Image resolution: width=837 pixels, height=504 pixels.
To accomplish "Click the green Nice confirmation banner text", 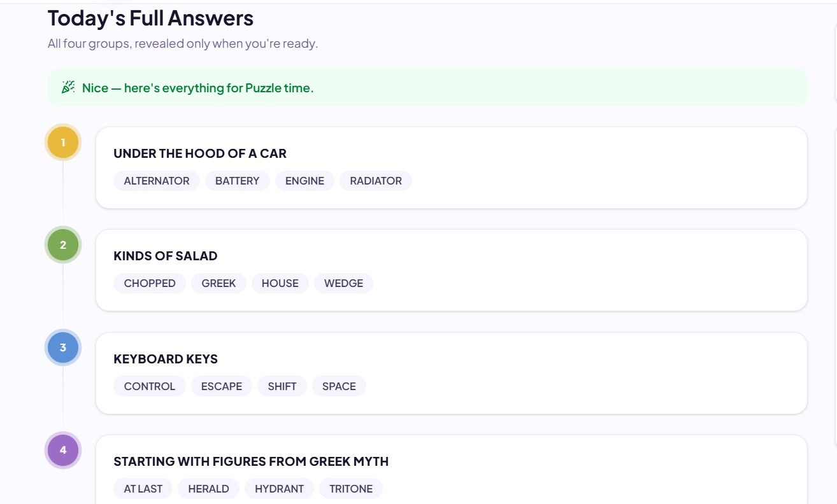I will [x=197, y=88].
